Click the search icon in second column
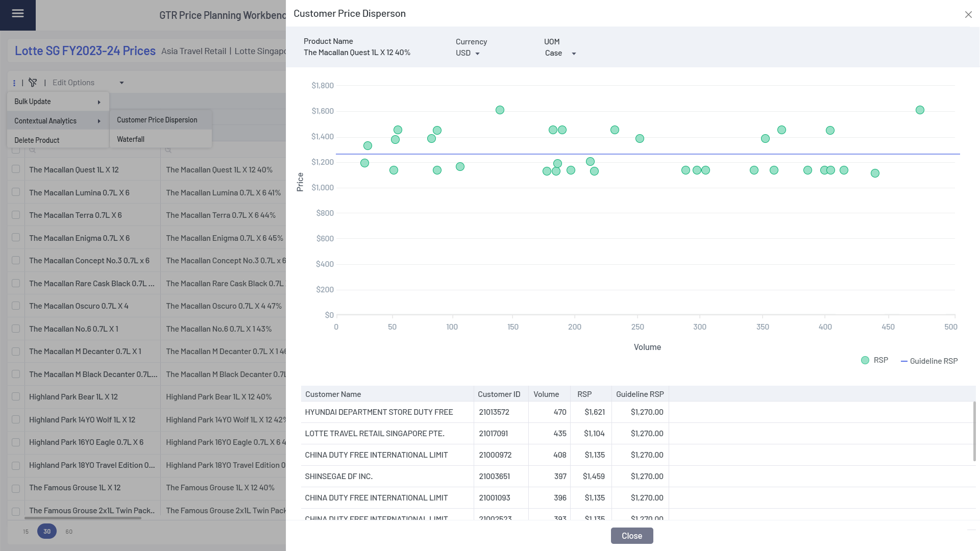The image size is (980, 551). (168, 150)
